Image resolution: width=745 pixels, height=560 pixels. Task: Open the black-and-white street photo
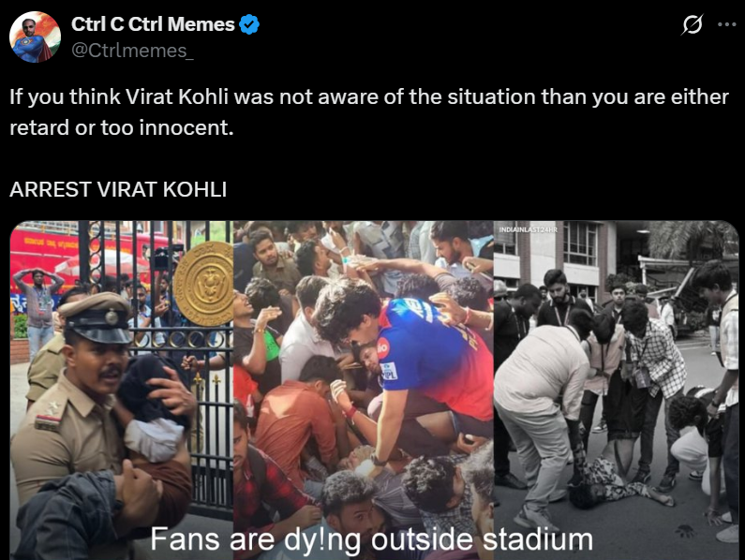(x=617, y=390)
